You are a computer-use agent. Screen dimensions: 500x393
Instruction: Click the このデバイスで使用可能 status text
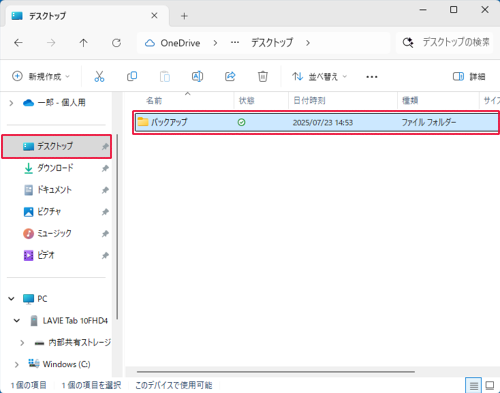click(173, 385)
